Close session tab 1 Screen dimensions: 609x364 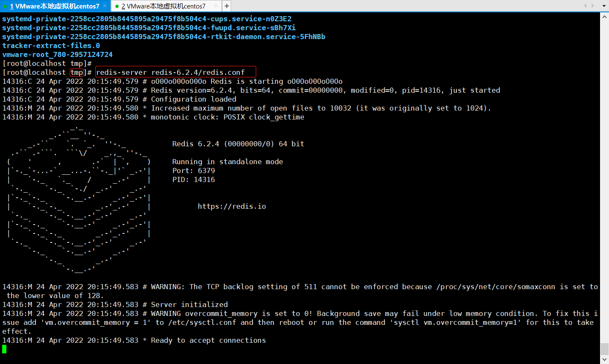coord(105,6)
